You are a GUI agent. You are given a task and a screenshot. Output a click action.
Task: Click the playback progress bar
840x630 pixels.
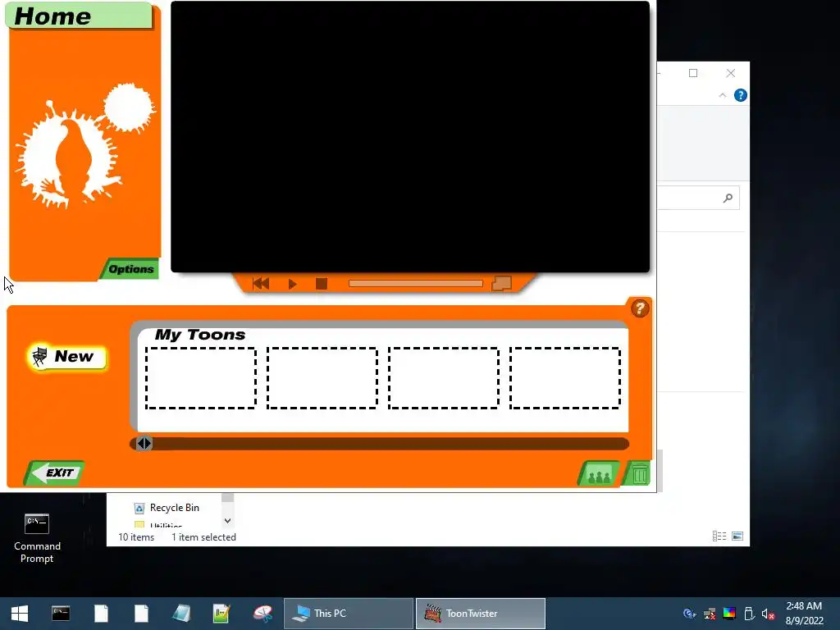point(416,283)
